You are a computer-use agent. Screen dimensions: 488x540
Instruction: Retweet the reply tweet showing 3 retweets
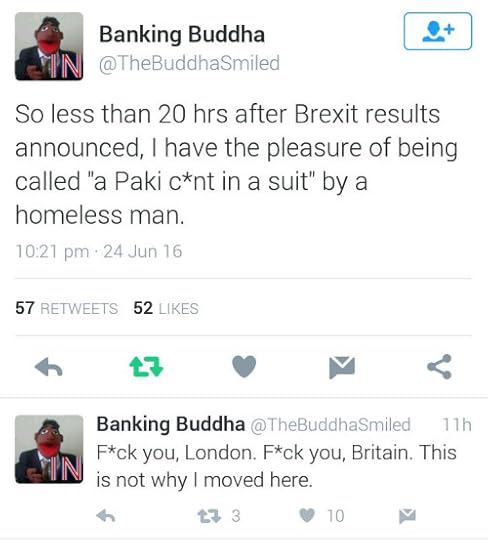[x=209, y=516]
